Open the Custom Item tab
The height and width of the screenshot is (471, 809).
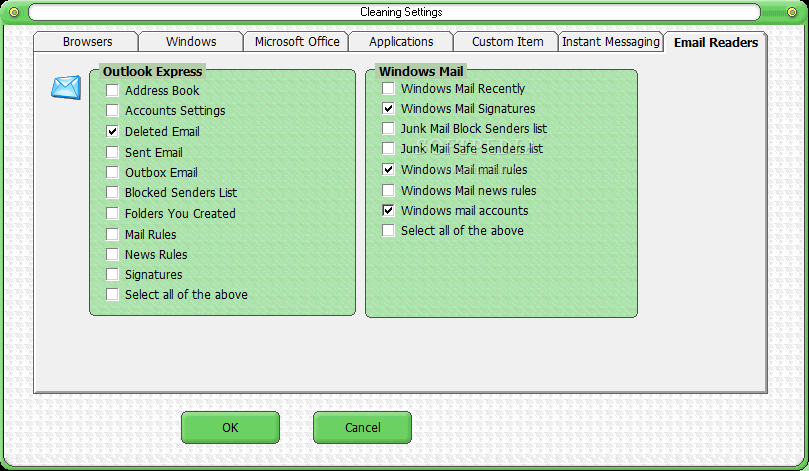[507, 42]
